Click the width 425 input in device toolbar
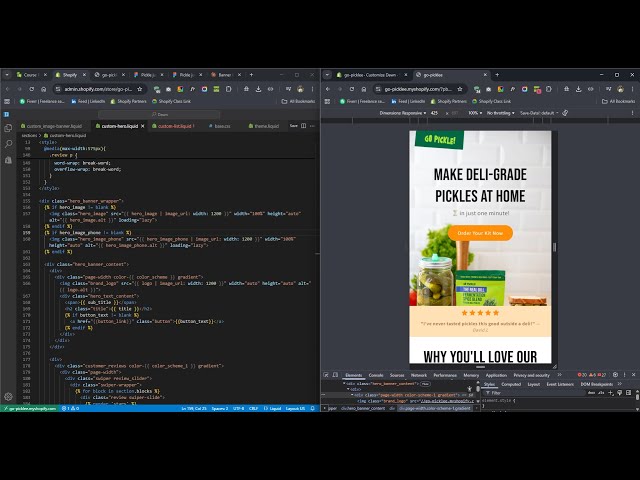This screenshot has height=480, width=640. 436,113
